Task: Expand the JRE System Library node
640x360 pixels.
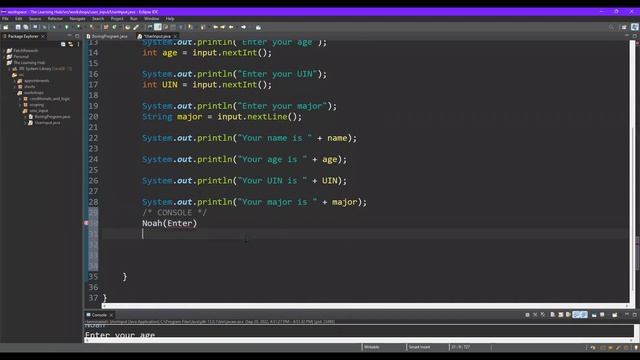Action: 9,69
